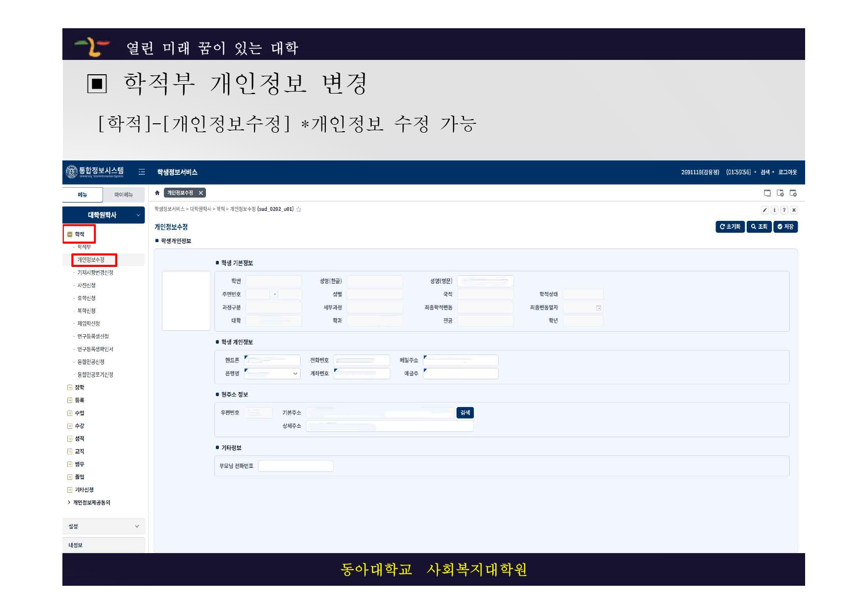The width and height of the screenshot is (868, 614).
Task: Collapse the 학적 tree folder
Action: (70, 235)
